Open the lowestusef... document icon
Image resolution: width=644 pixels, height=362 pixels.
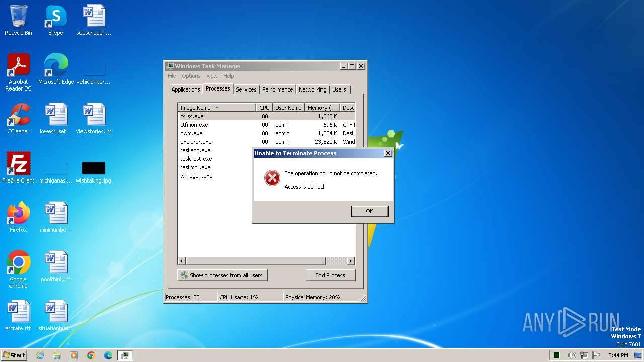pyautogui.click(x=56, y=119)
